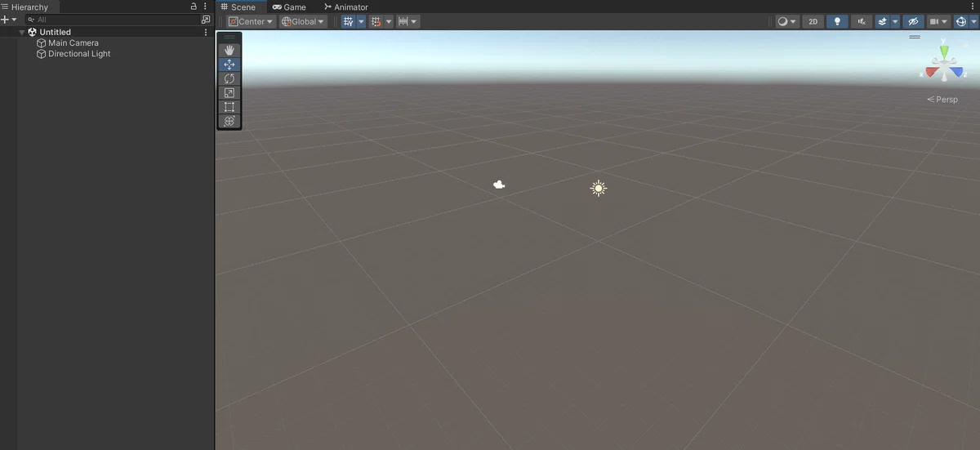The width and height of the screenshot is (980, 450).
Task: Open grid snapping settings arrow
Action: click(x=388, y=21)
